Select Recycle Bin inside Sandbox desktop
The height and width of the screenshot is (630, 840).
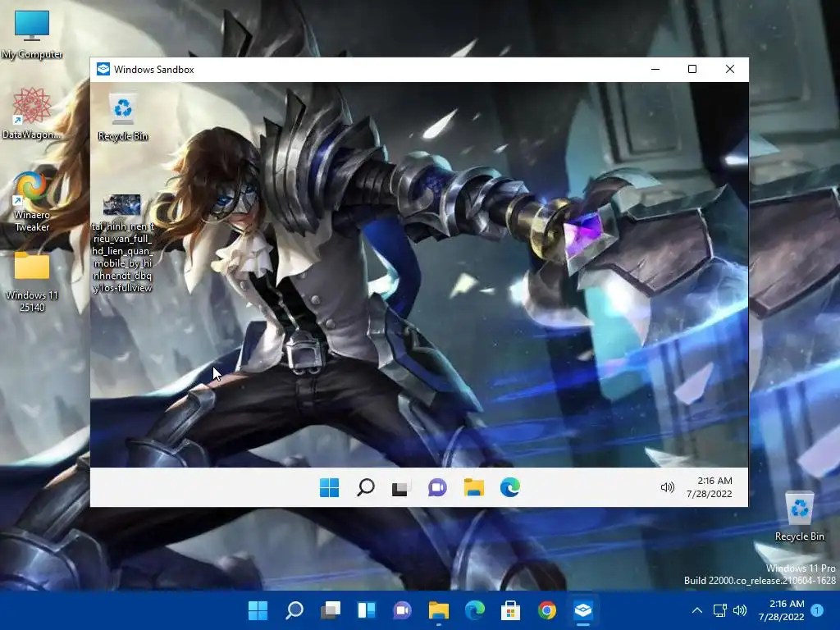point(123,118)
